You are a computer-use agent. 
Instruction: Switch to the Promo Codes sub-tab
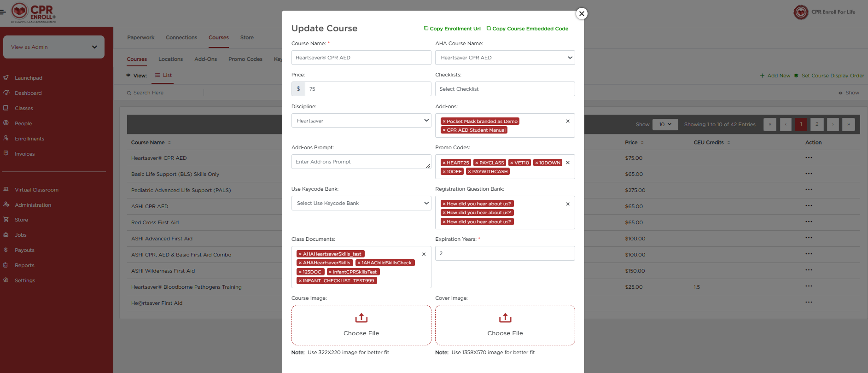(x=245, y=59)
